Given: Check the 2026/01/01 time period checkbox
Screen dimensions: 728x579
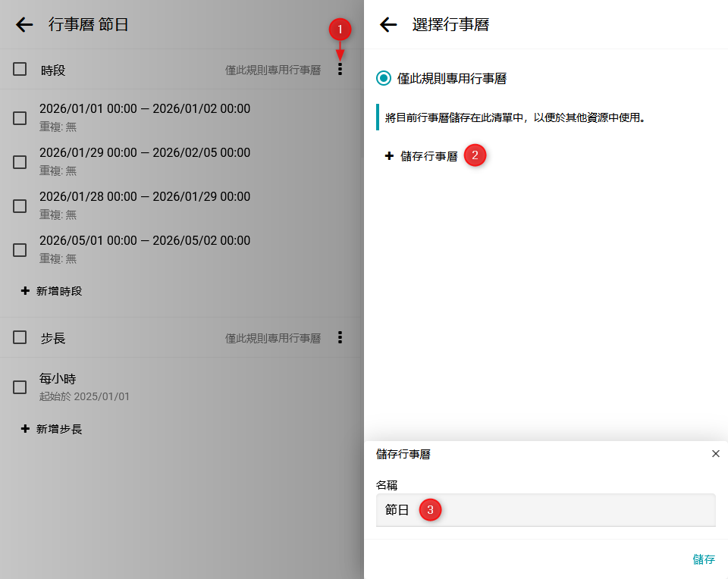Looking at the screenshot, I should [20, 117].
